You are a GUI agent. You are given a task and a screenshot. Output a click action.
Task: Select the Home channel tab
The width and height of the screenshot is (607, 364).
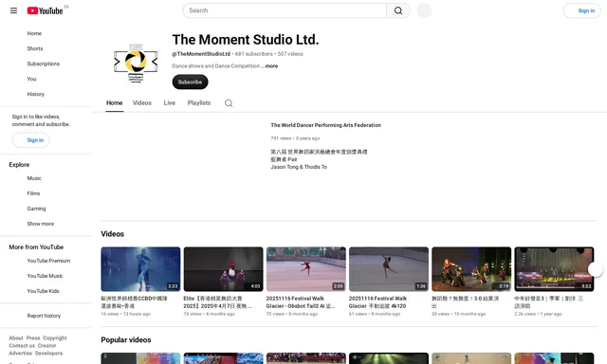[114, 103]
